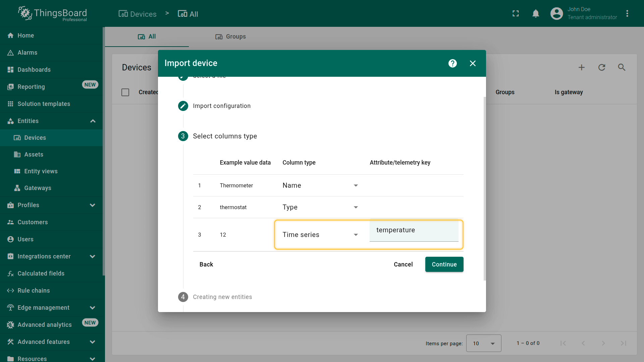Click Back in the import wizard
This screenshot has width=644, height=362.
coord(206,264)
